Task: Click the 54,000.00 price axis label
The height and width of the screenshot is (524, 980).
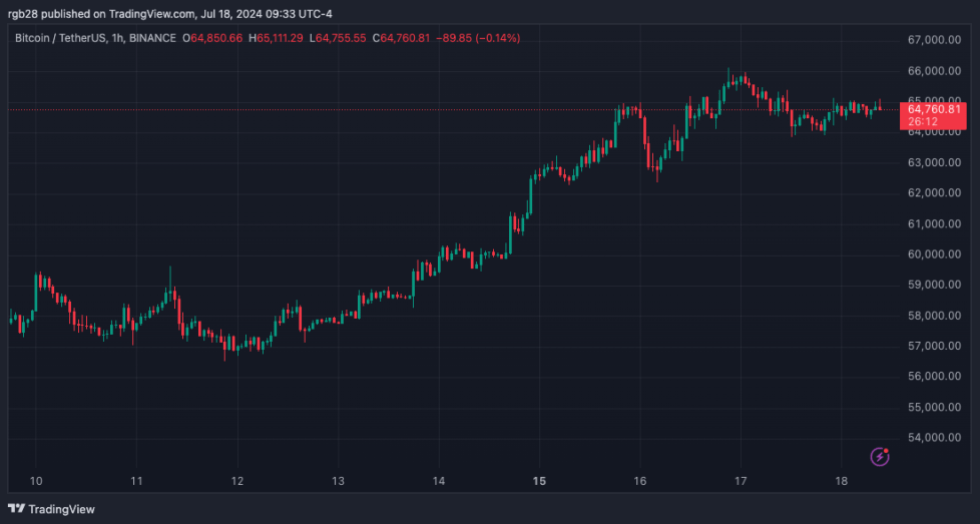Action: 932,438
